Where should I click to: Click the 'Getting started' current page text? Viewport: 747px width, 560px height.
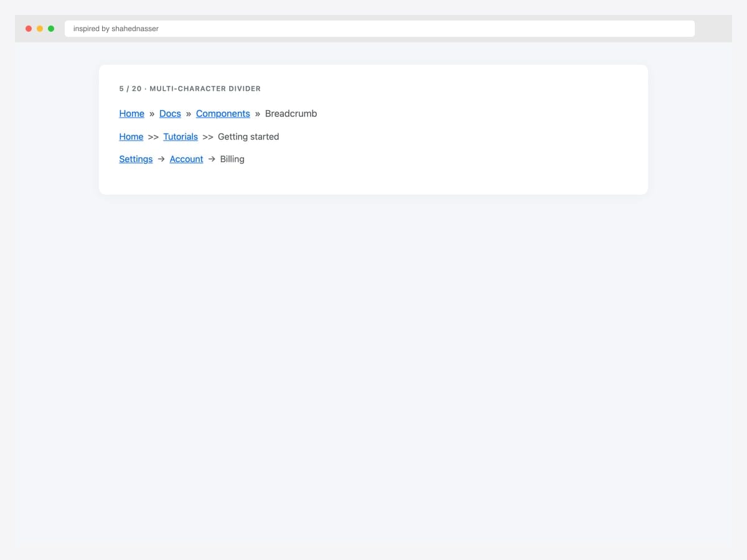pyautogui.click(x=248, y=136)
